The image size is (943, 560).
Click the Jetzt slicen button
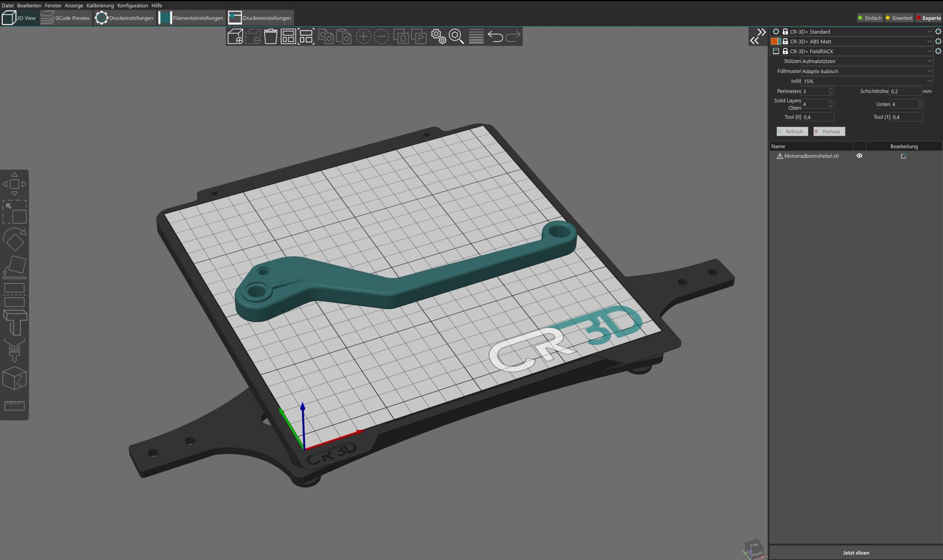point(856,553)
